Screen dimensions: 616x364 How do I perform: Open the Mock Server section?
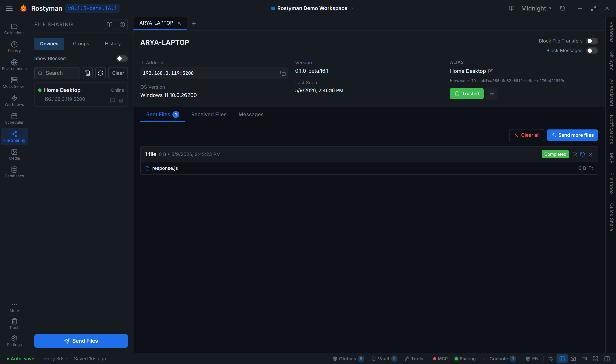(14, 83)
